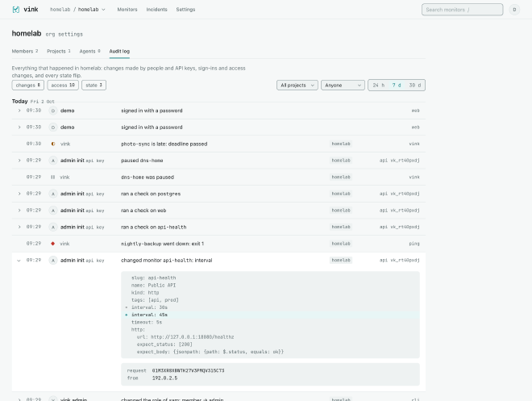Toggle the changes filter chip
The width and height of the screenshot is (532, 401).
[28, 86]
